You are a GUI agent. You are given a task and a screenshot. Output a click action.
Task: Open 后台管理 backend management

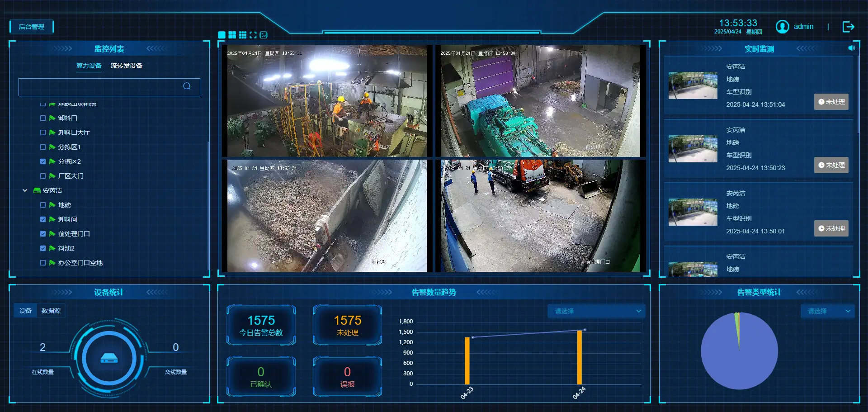coord(31,27)
